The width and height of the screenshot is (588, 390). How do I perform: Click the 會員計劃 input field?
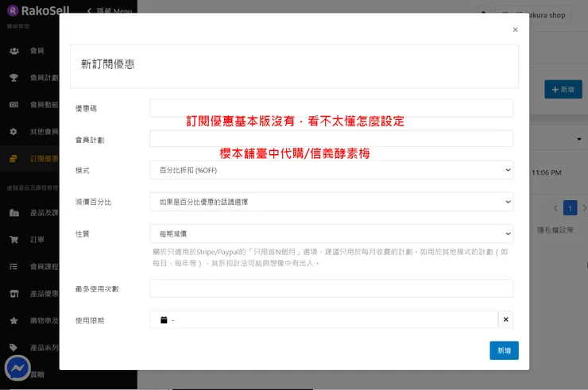pos(331,139)
